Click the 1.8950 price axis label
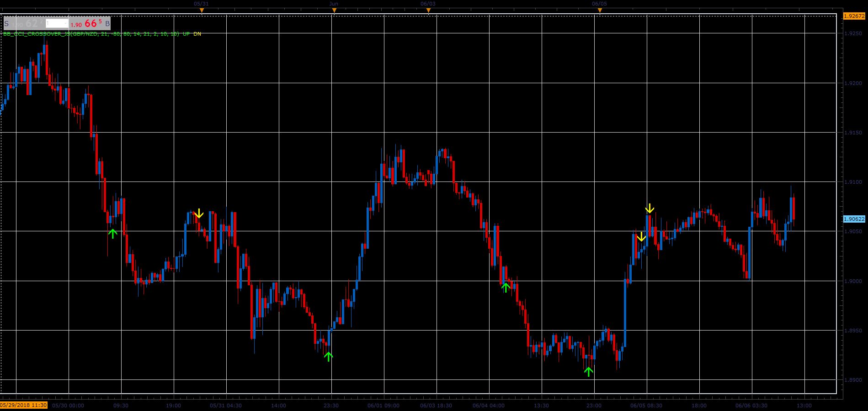 point(853,331)
